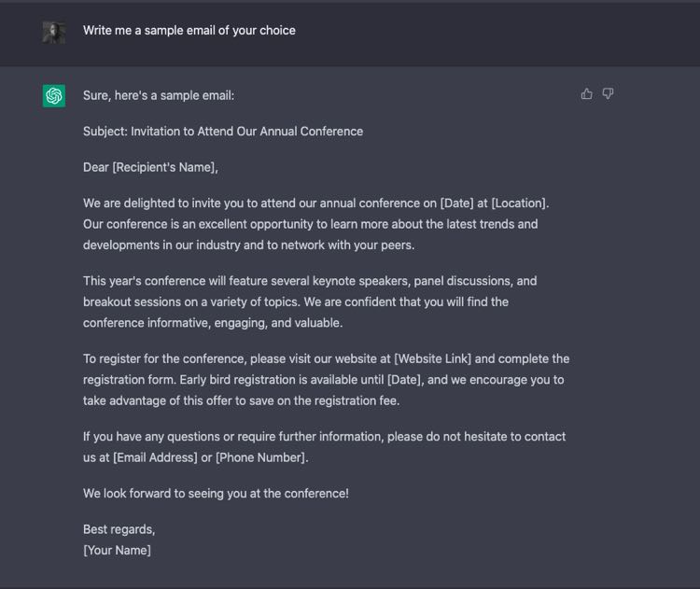This screenshot has height=589, width=700.
Task: Click the 'Sure, here's a sample email:' line
Action: 159,95
